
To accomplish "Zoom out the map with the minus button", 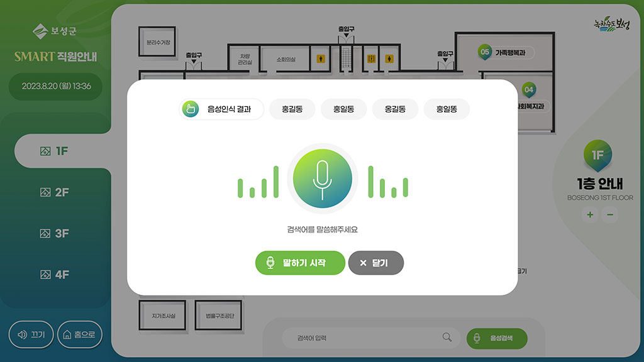I will pos(610,215).
